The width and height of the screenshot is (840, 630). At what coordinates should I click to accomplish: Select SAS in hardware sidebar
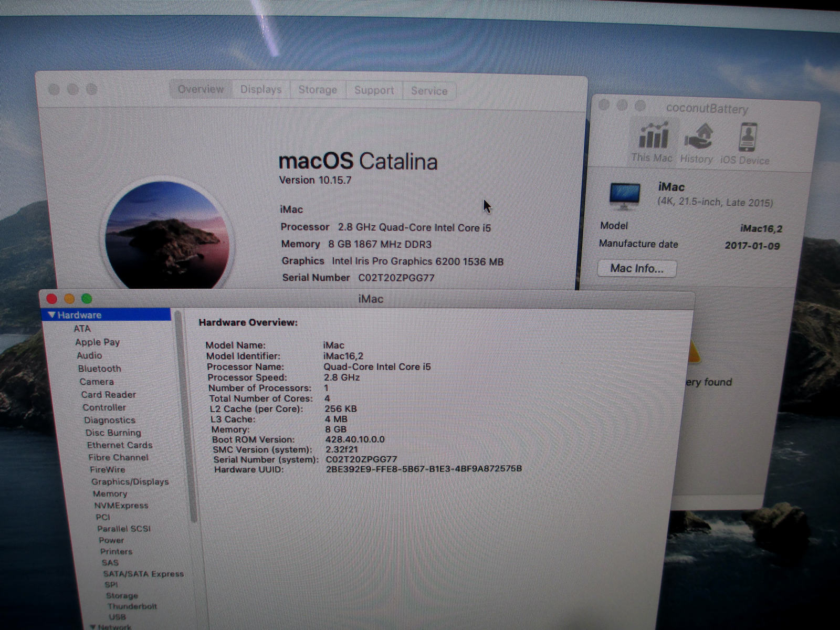coord(110,563)
